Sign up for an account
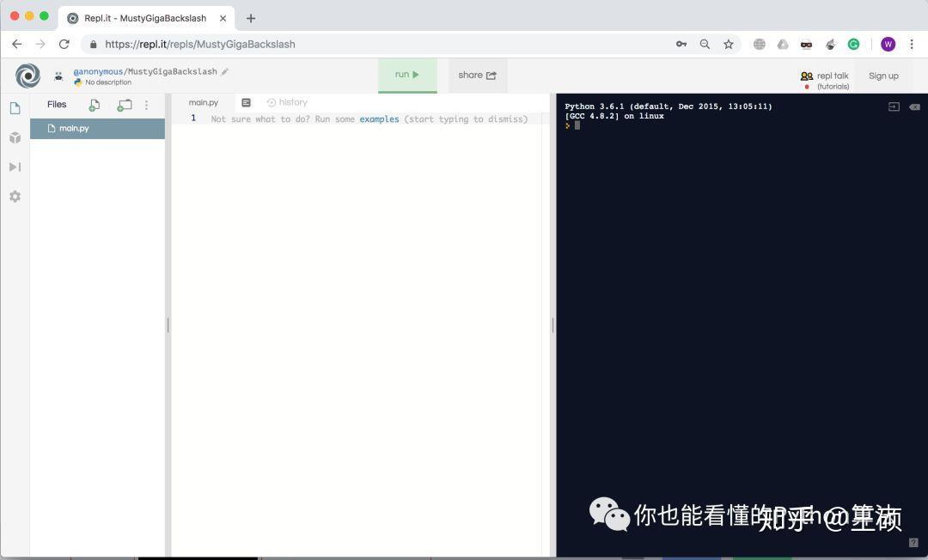This screenshot has width=928, height=560. 883,76
